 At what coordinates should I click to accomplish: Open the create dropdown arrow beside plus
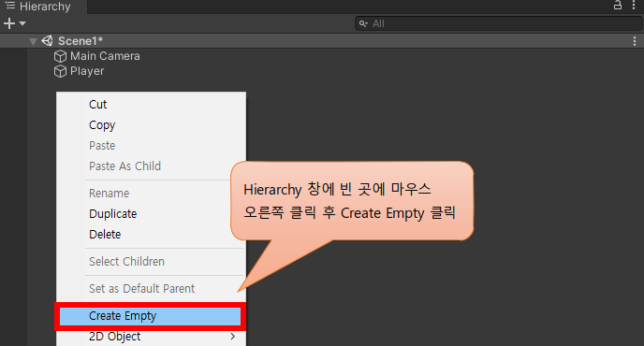(x=22, y=23)
